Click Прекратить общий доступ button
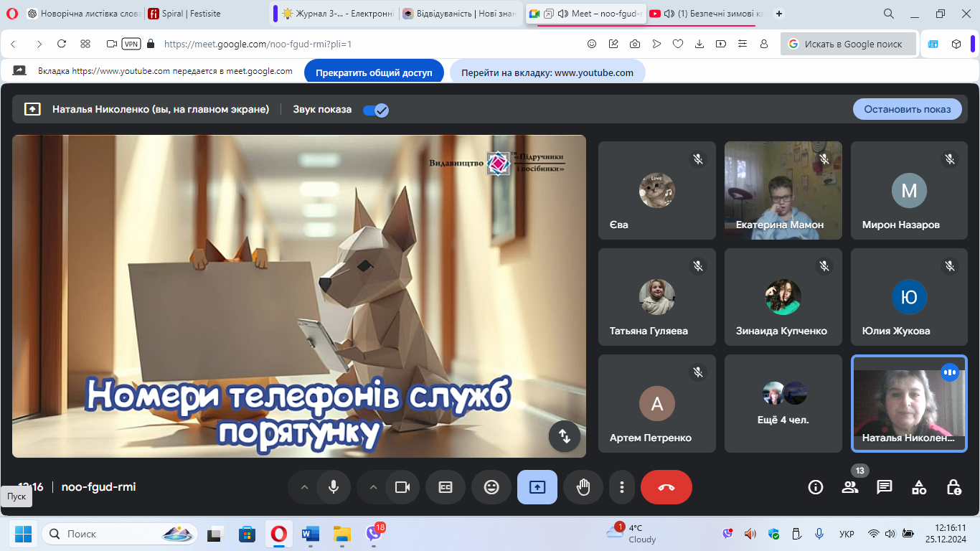The height and width of the screenshot is (551, 980). (x=374, y=72)
